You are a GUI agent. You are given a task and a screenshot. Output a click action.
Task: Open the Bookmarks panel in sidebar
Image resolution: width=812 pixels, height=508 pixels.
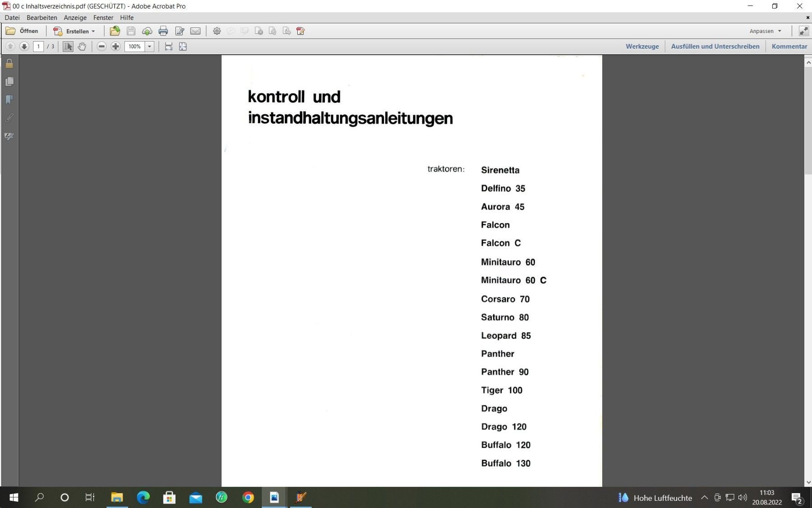9,100
